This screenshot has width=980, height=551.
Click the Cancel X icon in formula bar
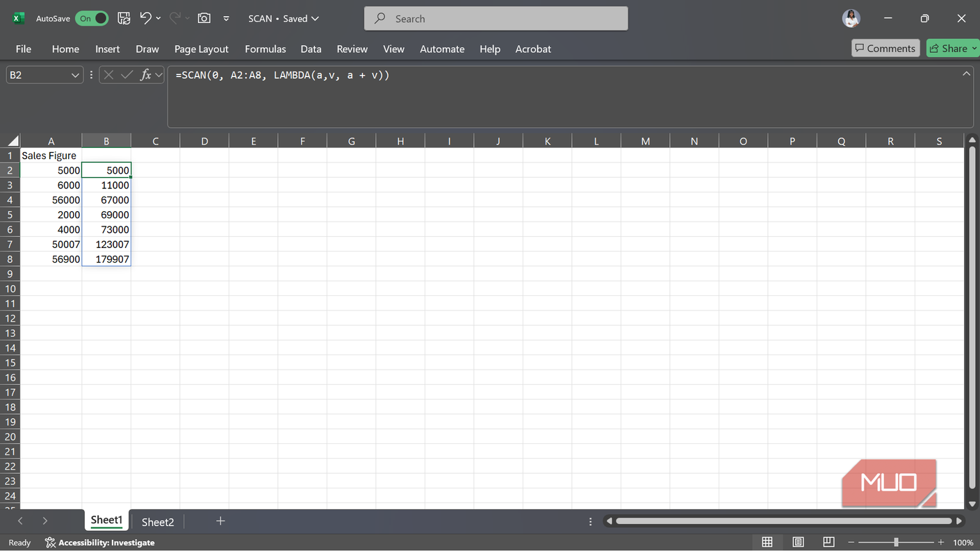108,75
